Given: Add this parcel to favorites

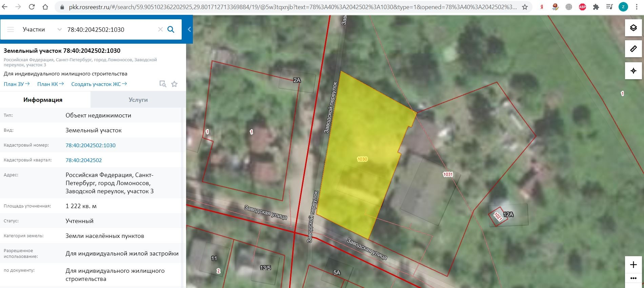Looking at the screenshot, I should pos(174,84).
